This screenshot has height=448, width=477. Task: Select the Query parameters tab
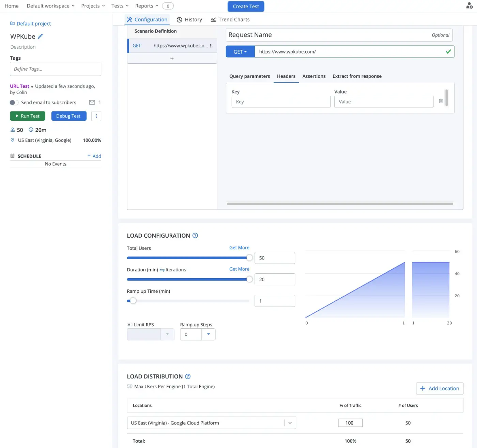click(250, 76)
